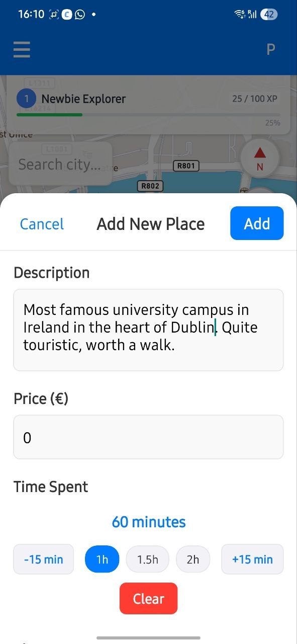The image size is (297, 644).
Task: Confirm with the Add button
Action: pos(257,223)
